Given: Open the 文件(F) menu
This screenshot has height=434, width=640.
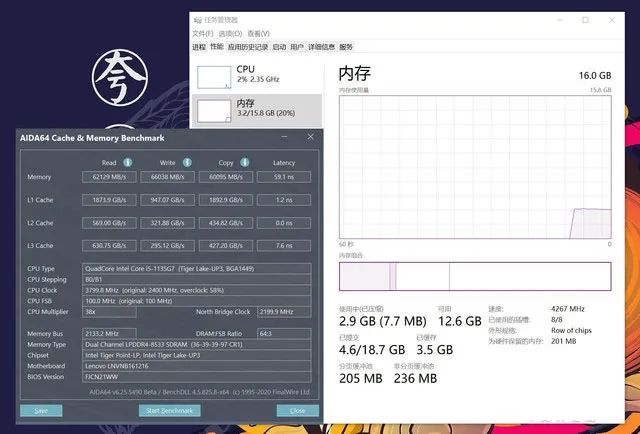Looking at the screenshot, I should (x=203, y=33).
